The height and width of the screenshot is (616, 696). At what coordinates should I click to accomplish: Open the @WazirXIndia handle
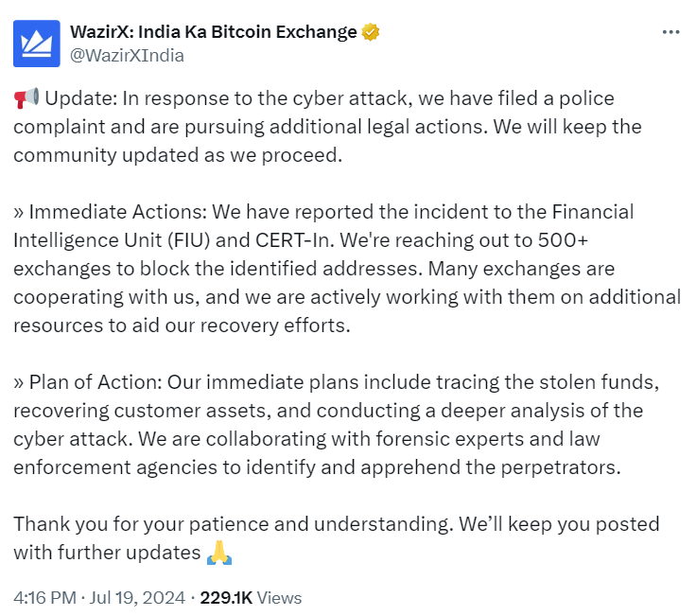coord(127,56)
